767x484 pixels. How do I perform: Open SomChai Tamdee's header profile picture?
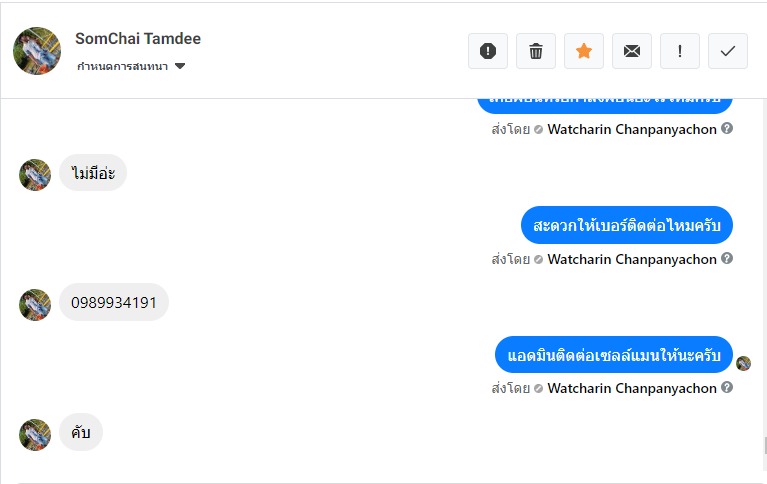(x=37, y=51)
